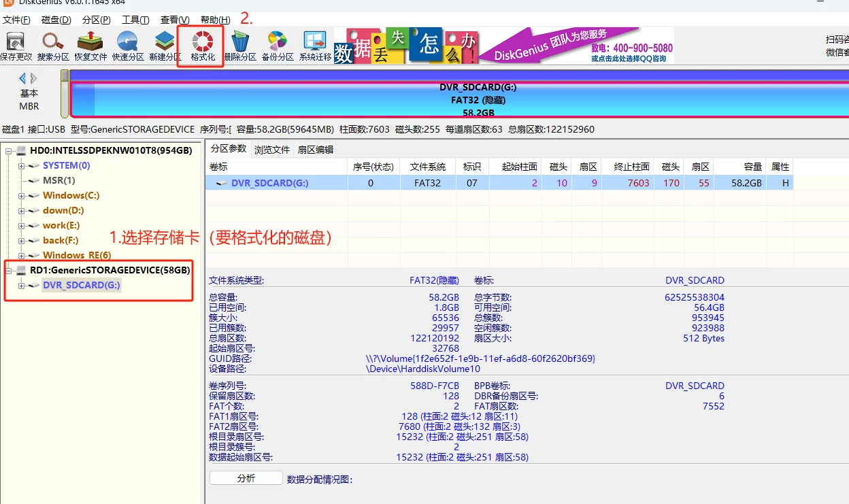The height and width of the screenshot is (504, 849).
Task: Click the 保存更改 (save changes) toolbar icon
Action: 15,46
